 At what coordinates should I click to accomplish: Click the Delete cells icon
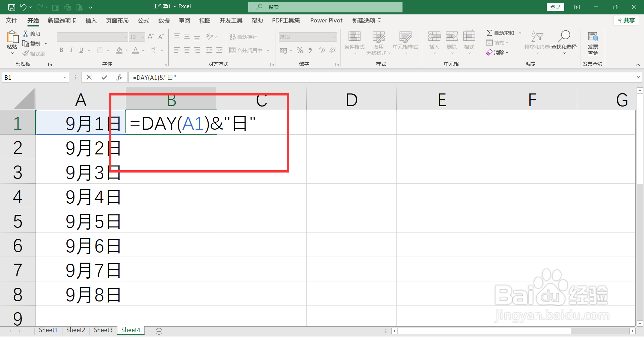click(452, 36)
